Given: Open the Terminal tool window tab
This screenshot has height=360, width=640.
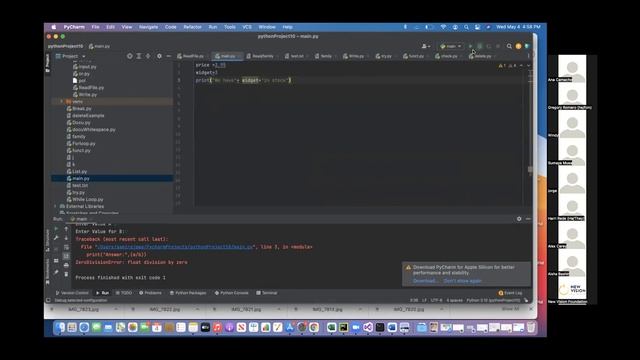Looking at the screenshot, I should coord(267,293).
